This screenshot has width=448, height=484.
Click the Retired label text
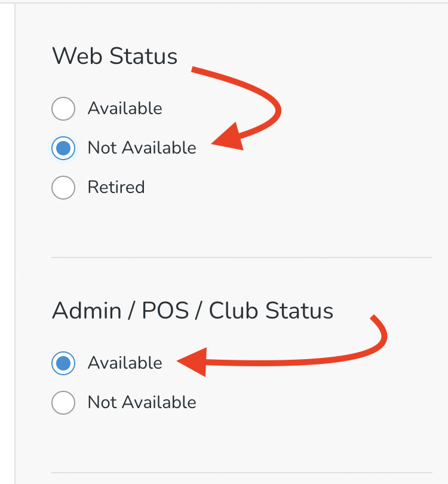[116, 188]
